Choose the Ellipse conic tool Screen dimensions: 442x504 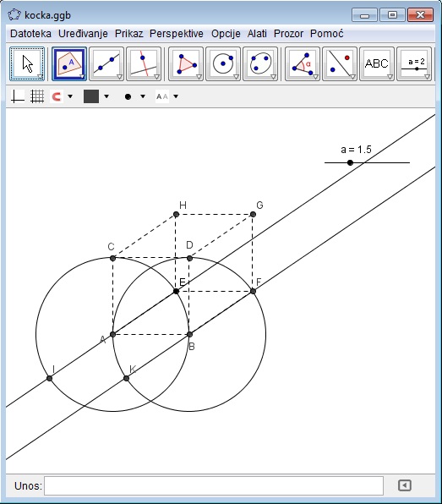pos(260,63)
